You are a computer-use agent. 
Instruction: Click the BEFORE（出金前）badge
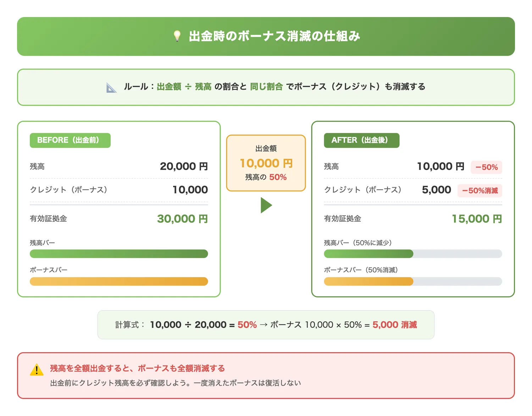70,140
